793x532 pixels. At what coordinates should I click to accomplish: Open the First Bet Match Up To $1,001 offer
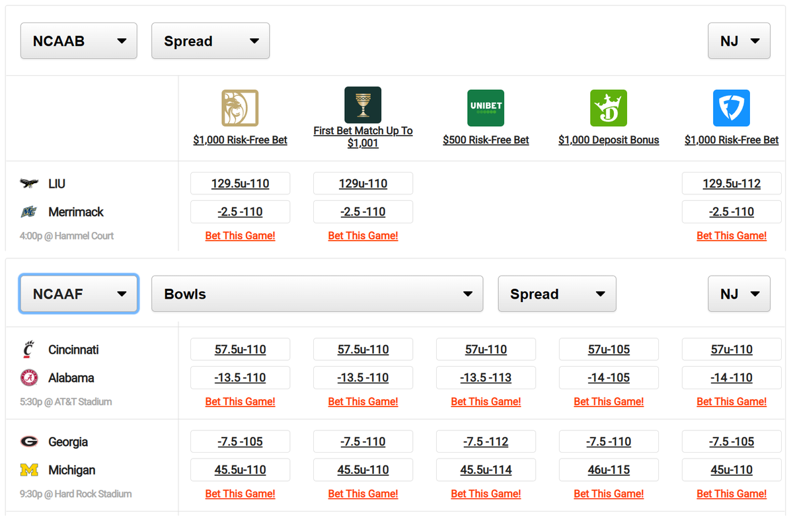(363, 137)
